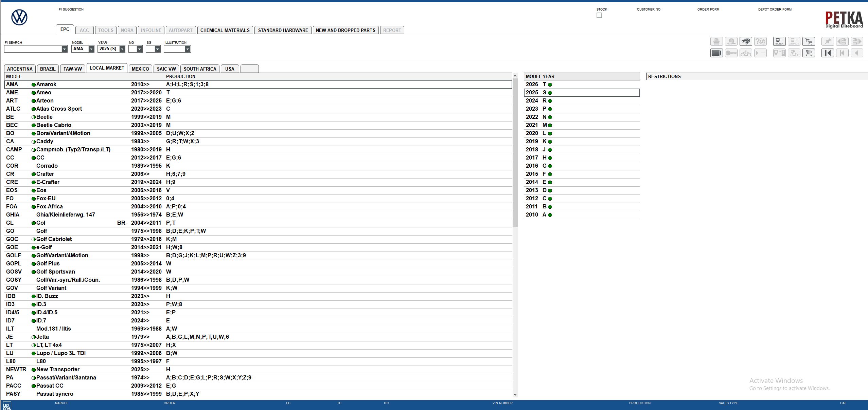Open the NEW AND DROPPED PARTS tab

point(346,30)
